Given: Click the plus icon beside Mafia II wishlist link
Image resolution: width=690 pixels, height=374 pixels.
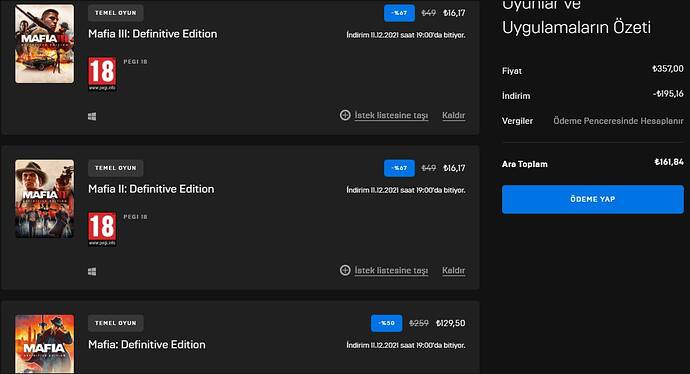Looking at the screenshot, I should [x=345, y=270].
